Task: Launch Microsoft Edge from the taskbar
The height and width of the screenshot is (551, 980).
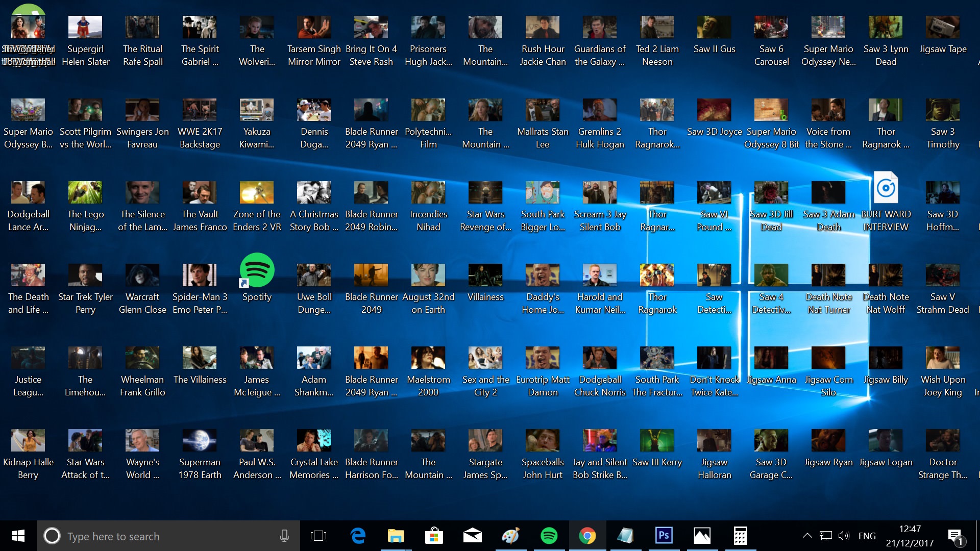Action: [x=358, y=536]
